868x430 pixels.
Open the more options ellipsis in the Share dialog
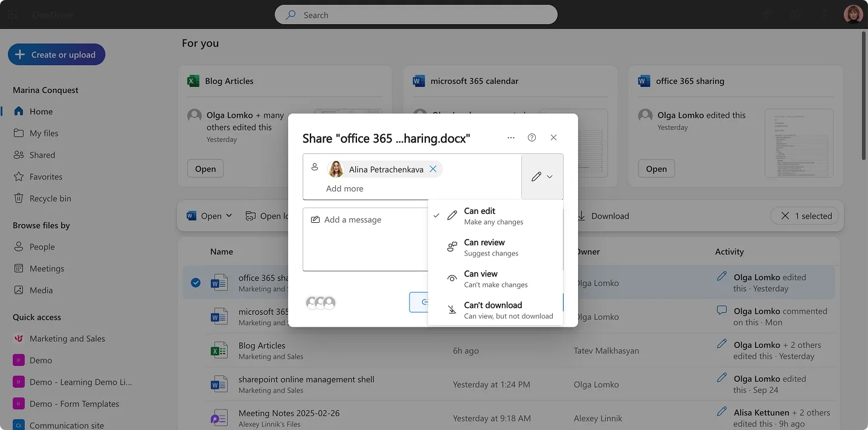point(510,137)
